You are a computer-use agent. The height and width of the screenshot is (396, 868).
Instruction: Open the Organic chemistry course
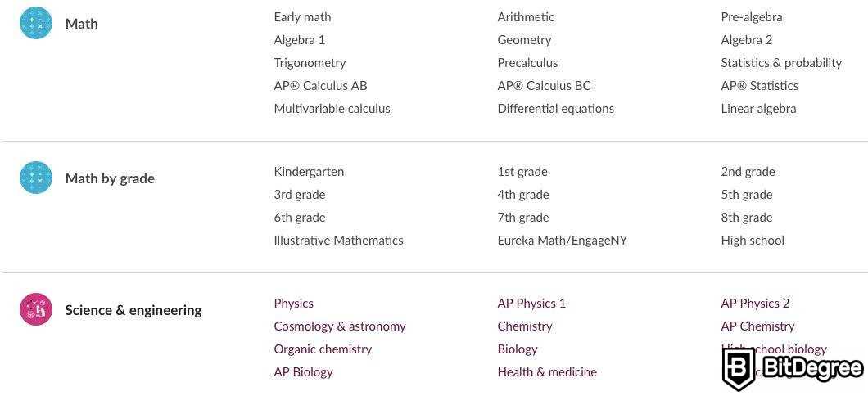pos(323,349)
